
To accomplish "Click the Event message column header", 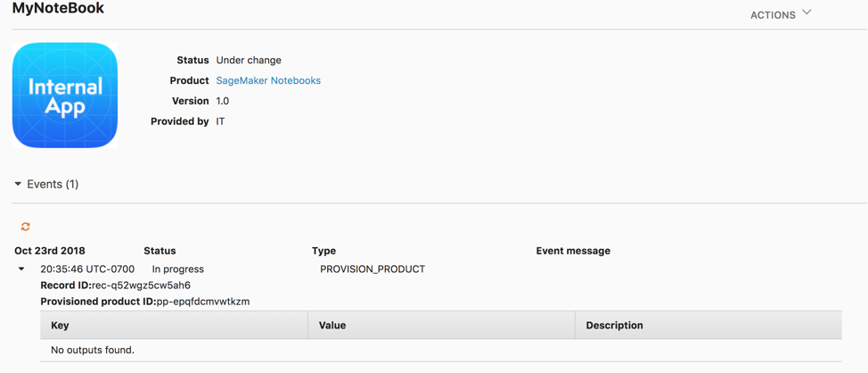I will pos(573,251).
